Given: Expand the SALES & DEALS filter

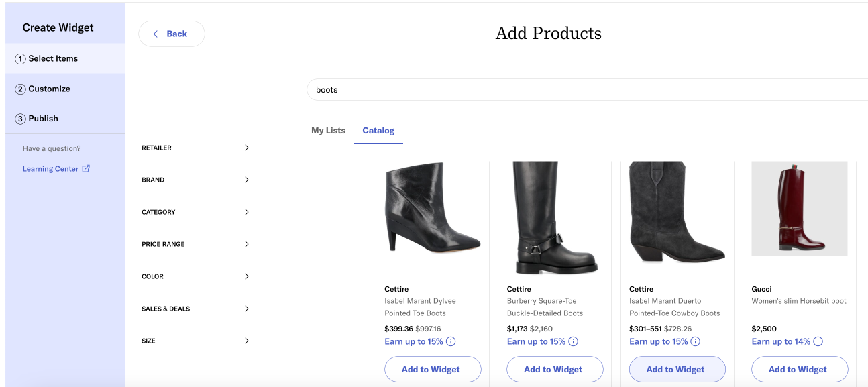Looking at the screenshot, I should tap(196, 309).
